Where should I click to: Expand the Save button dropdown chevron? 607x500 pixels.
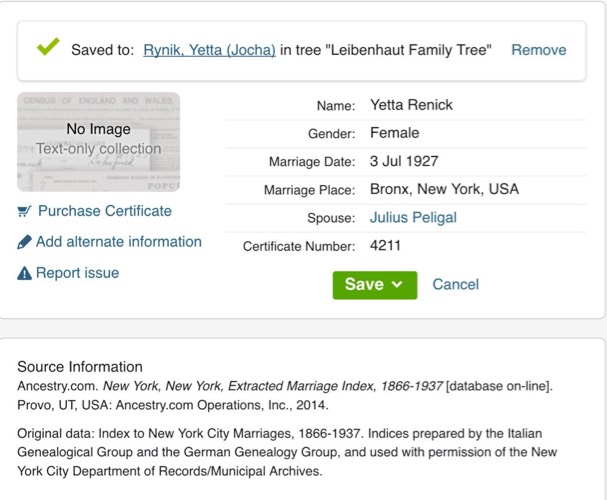click(x=398, y=285)
